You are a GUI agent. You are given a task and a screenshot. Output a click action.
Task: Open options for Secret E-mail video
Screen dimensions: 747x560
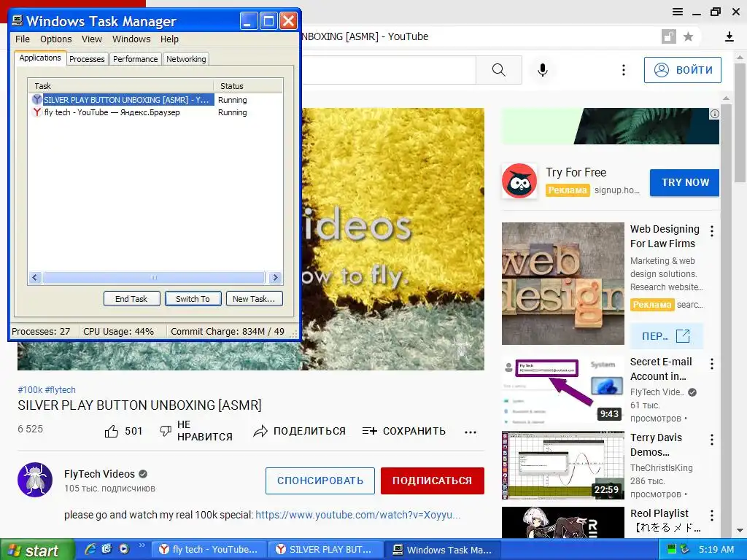click(712, 365)
